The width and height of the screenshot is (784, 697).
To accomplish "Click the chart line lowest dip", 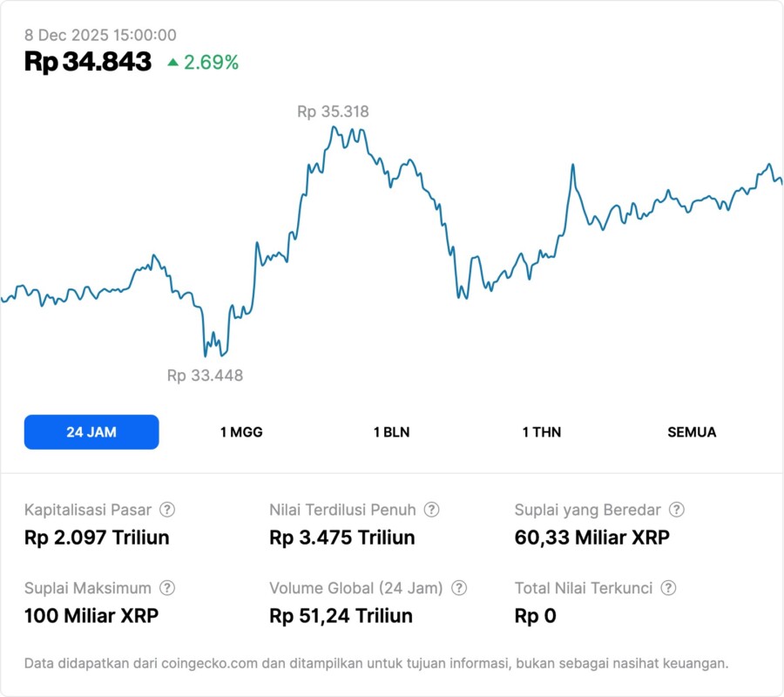I will coord(206,355).
